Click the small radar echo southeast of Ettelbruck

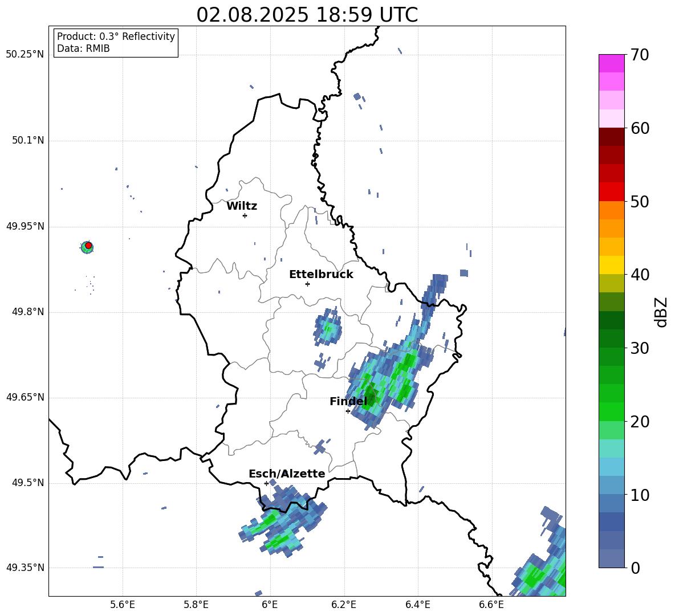[x=329, y=329]
